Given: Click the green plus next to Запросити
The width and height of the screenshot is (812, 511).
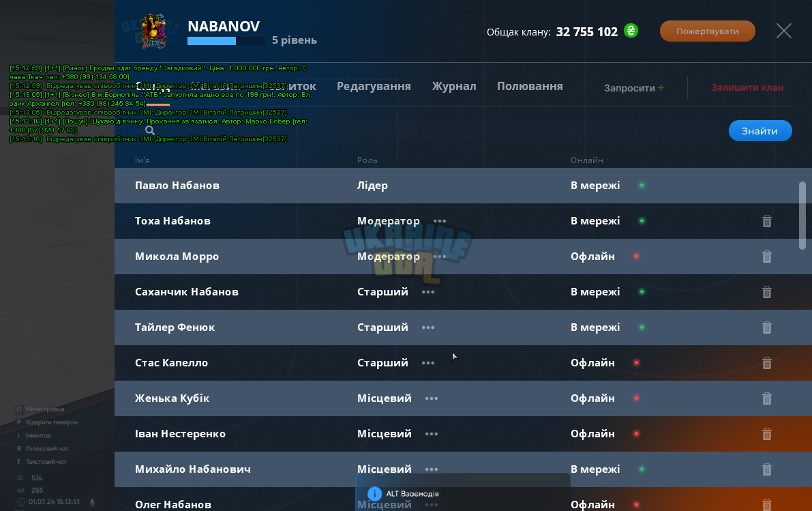Looking at the screenshot, I should [x=661, y=87].
